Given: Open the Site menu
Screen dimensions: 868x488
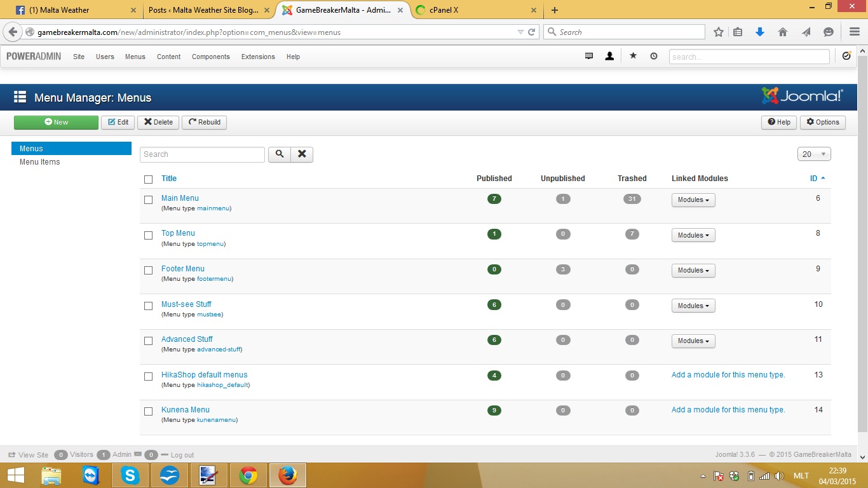Looking at the screenshot, I should tap(79, 57).
